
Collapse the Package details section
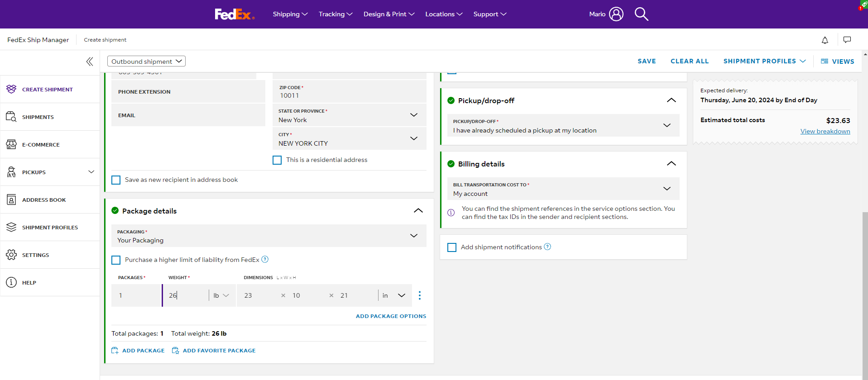[418, 211]
